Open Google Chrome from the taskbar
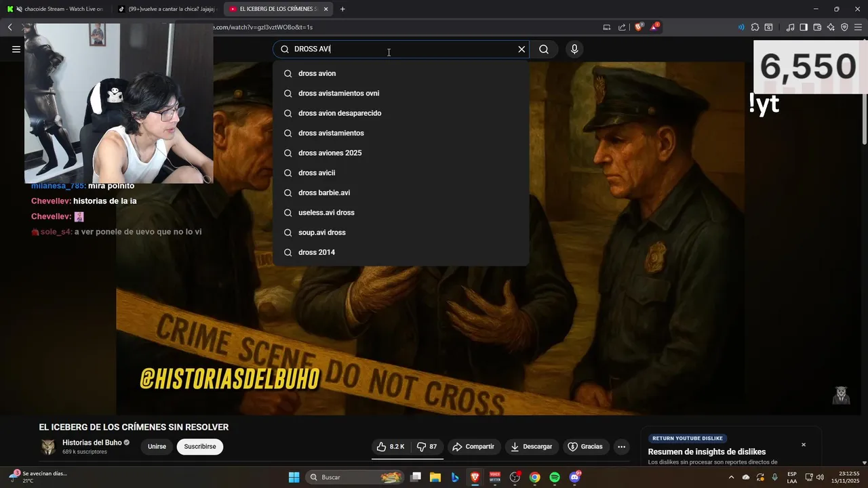Screen dimensions: 868x488 534,477
